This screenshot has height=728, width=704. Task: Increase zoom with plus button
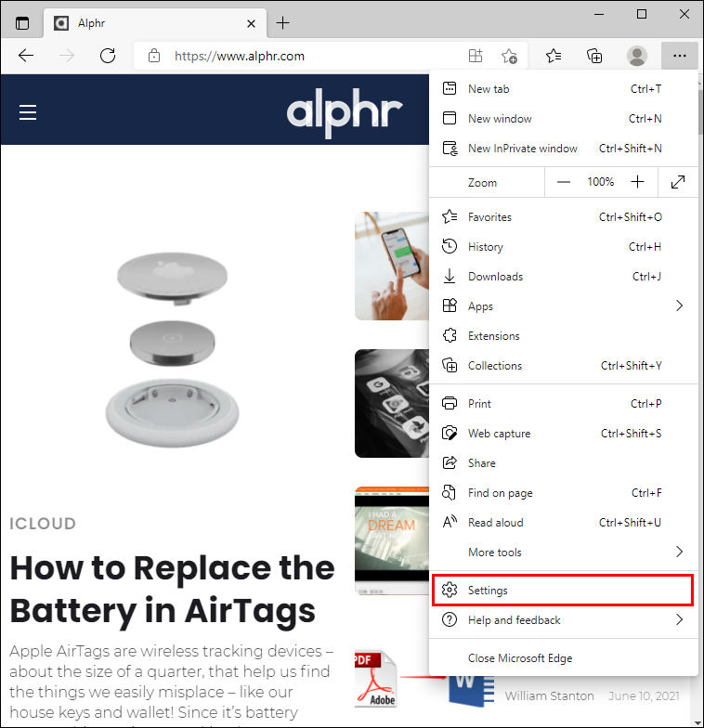(637, 182)
